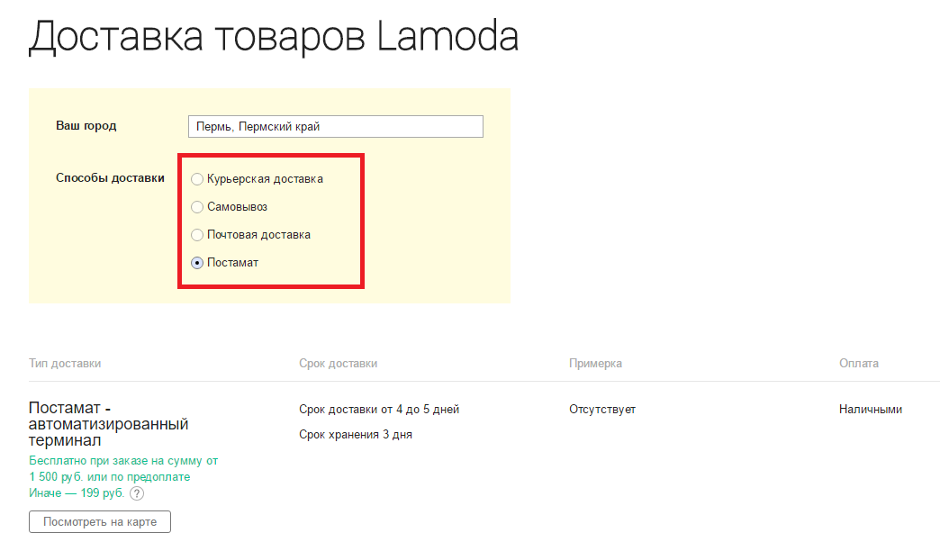This screenshot has height=560, width=940.
Task: Click the text Срок доставки от 4 до 5 дней
Action: pyautogui.click(x=379, y=410)
